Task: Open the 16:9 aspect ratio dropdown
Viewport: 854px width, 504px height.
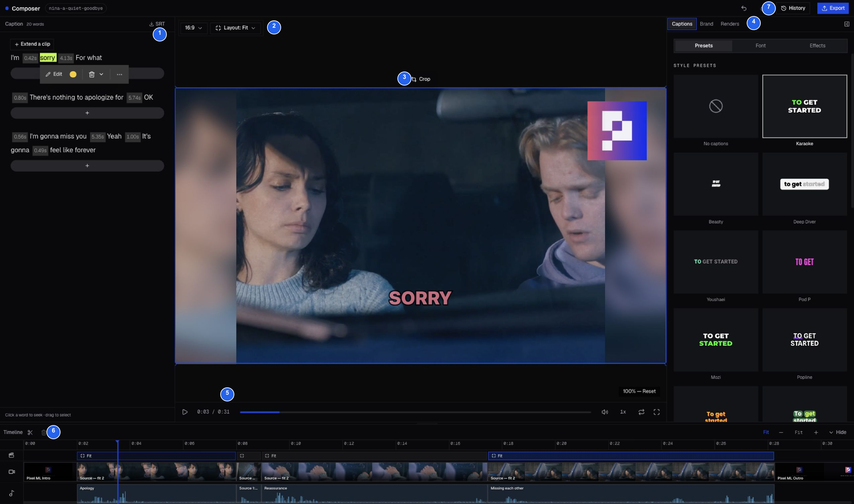Action: coord(193,28)
